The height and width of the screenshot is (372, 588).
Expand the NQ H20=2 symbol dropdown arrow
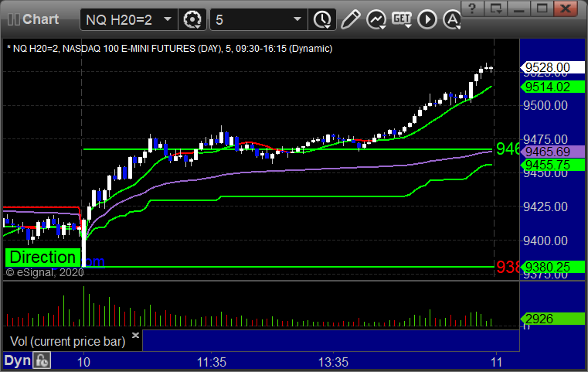168,19
